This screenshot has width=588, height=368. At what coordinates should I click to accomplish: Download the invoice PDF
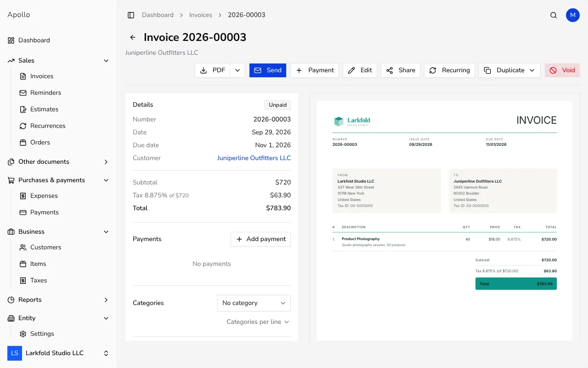213,70
